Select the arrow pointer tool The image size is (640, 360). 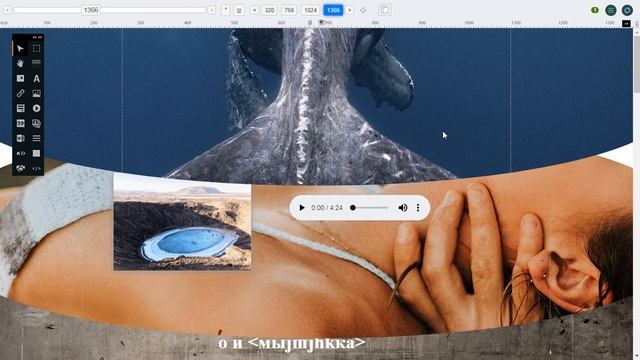(20, 49)
